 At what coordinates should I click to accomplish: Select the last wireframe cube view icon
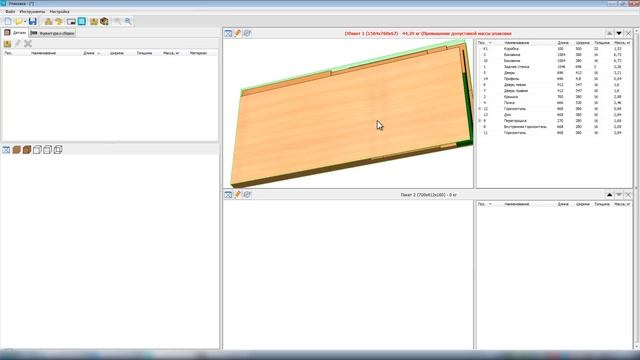point(58,150)
